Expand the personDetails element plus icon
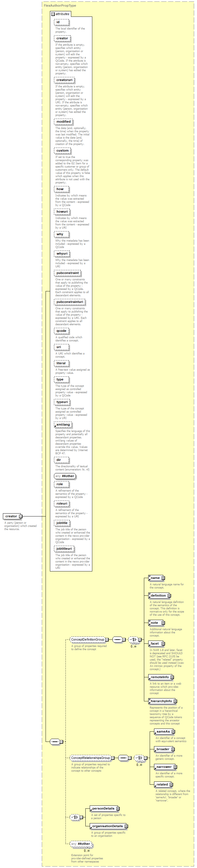The image size is (197, 868). click(118, 808)
